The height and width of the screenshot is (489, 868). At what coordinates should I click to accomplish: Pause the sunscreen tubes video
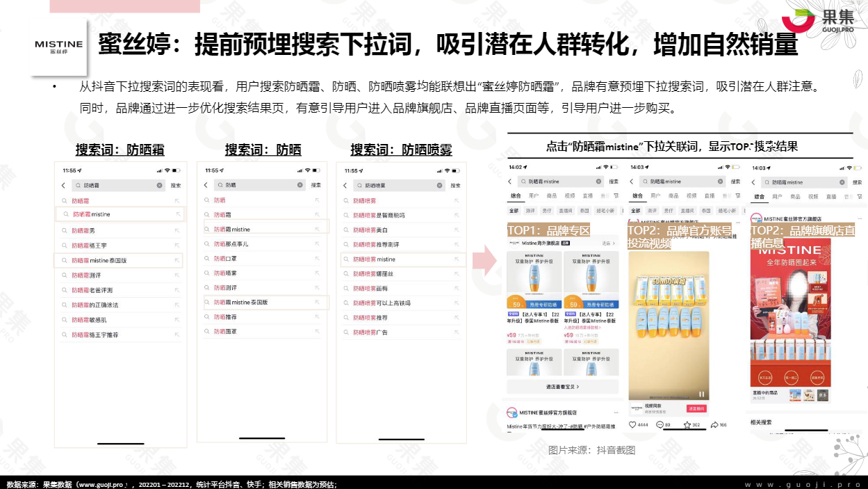pos(701,394)
